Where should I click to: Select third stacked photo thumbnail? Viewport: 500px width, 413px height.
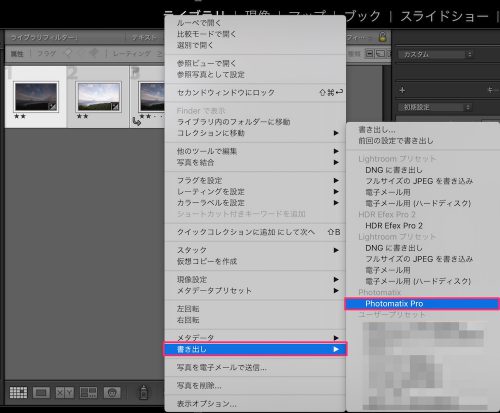152,97
